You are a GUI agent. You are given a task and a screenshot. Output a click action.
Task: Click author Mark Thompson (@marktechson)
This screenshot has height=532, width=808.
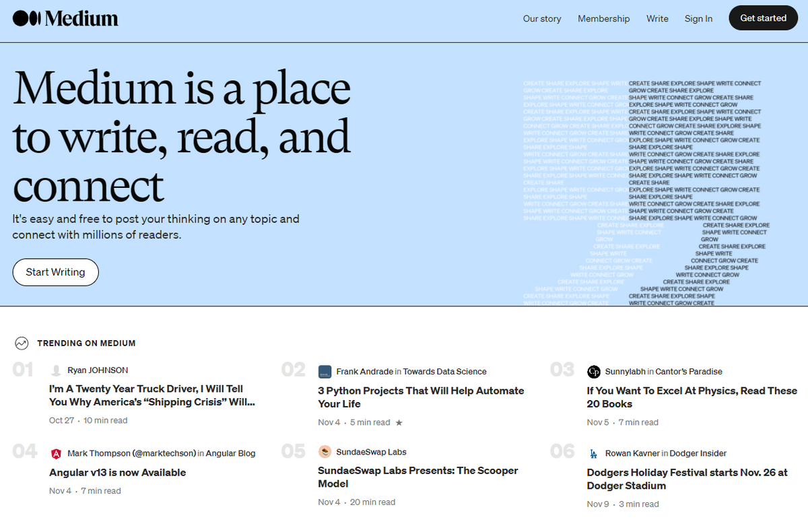[131, 454]
